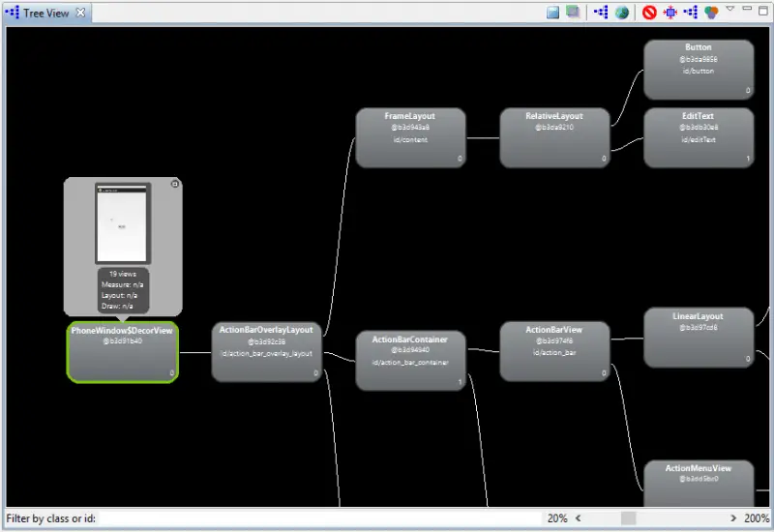Click the three colored circles profile icon

pos(712,13)
